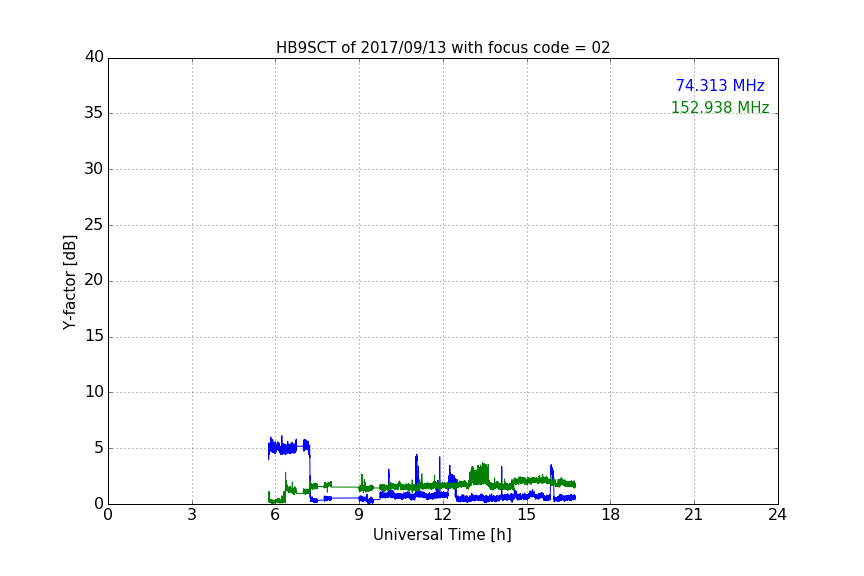
Task: Click the 'Y-factor [dB]' axis label
Action: pos(69,283)
